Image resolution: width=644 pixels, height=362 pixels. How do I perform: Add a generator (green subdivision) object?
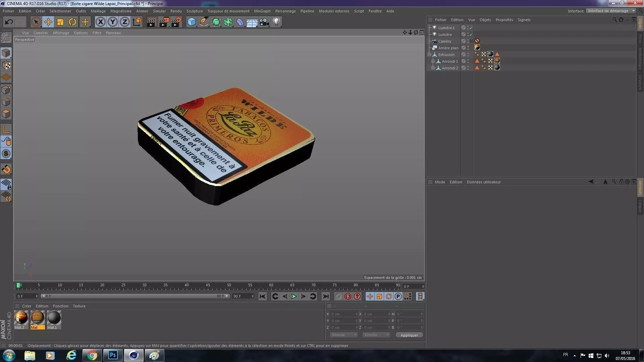(216, 22)
